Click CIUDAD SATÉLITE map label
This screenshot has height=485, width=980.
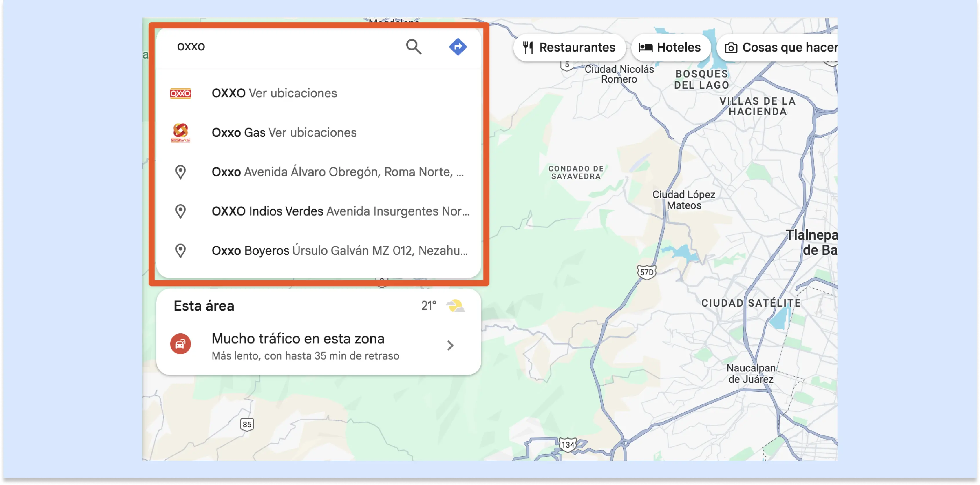click(751, 303)
